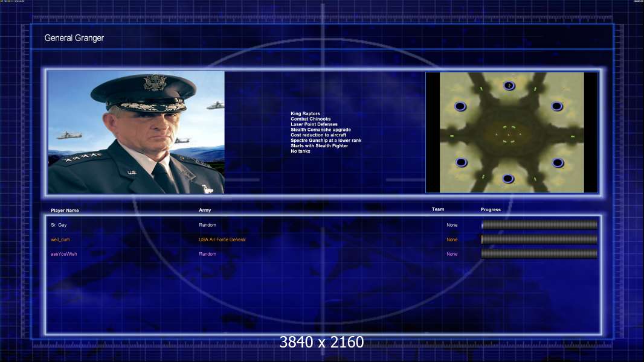Click the map preview thumbnail
Screen dimensions: 644x362
[512, 132]
